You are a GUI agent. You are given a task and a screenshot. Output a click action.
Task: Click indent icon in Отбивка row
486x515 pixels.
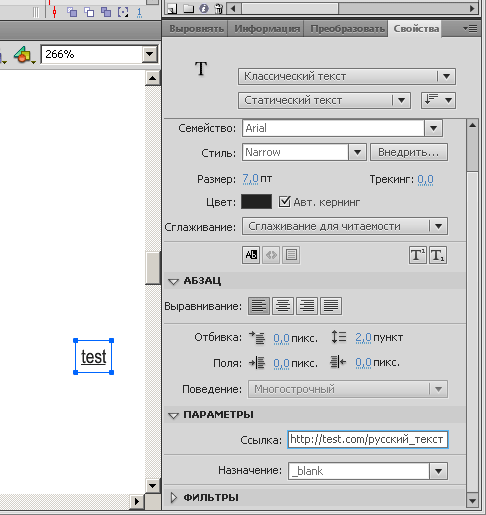(257, 338)
